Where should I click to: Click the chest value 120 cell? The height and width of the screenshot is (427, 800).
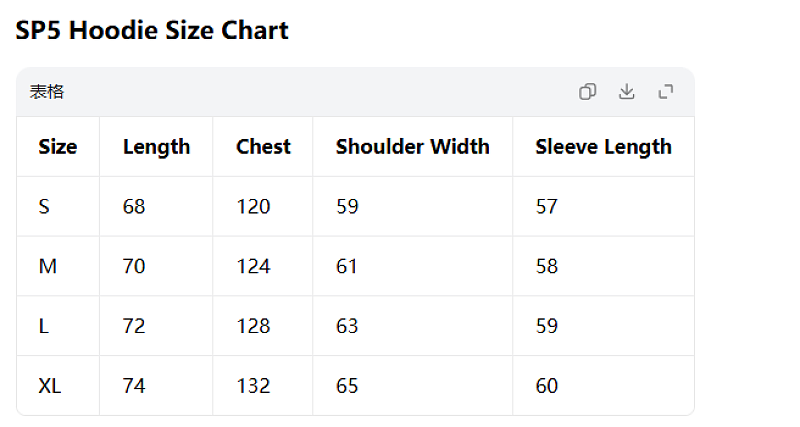pyautogui.click(x=263, y=207)
